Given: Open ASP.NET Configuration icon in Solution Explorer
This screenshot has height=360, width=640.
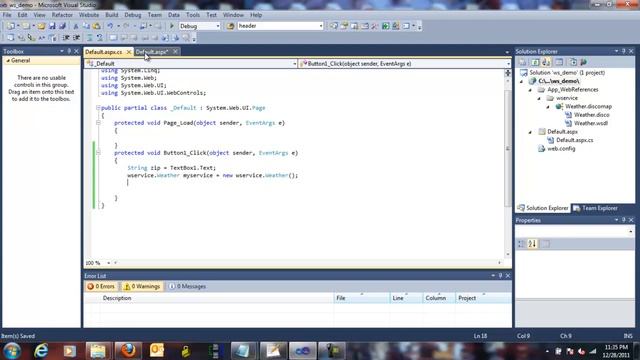Looking at the screenshot, I should pyautogui.click(x=584, y=62).
